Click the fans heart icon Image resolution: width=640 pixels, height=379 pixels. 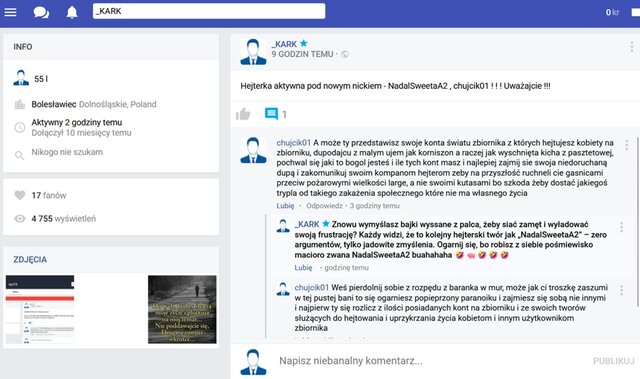pyautogui.click(x=20, y=195)
